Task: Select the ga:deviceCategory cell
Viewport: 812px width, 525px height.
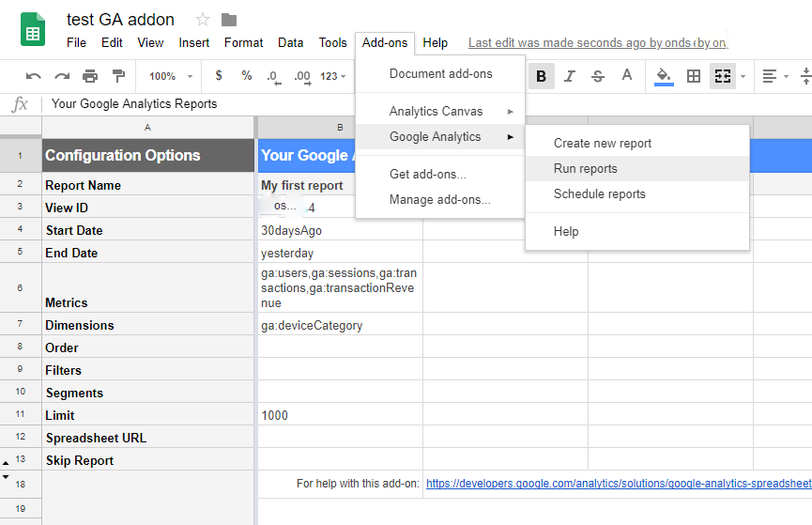Action: [x=340, y=326]
